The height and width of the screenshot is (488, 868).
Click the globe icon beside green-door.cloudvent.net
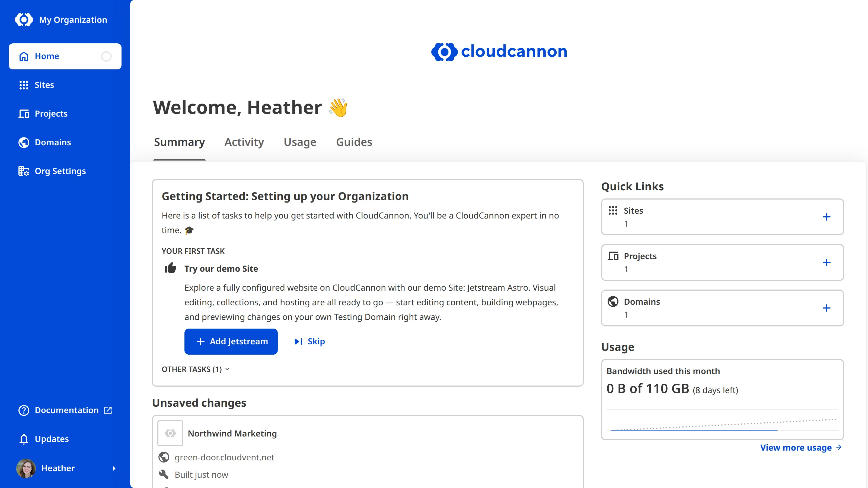click(x=164, y=457)
